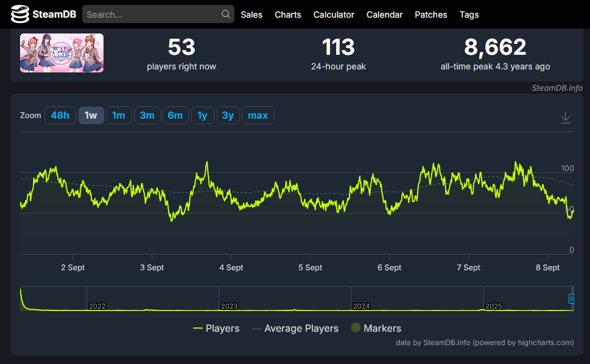Screen dimensions: 590x364
Task: Set chart zoom to 1m
Action: (x=119, y=116)
